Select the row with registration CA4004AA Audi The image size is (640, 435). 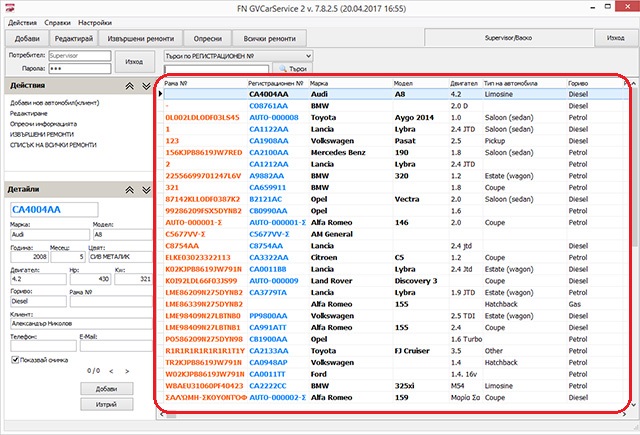coord(396,94)
